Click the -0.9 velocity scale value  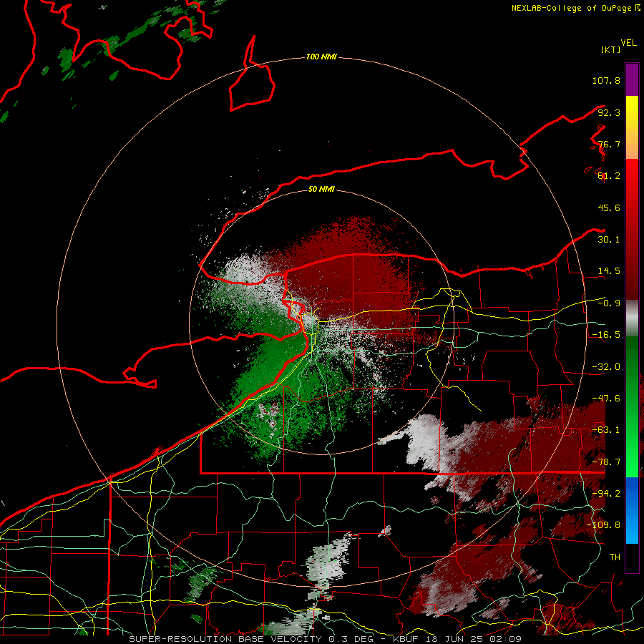tap(609, 303)
